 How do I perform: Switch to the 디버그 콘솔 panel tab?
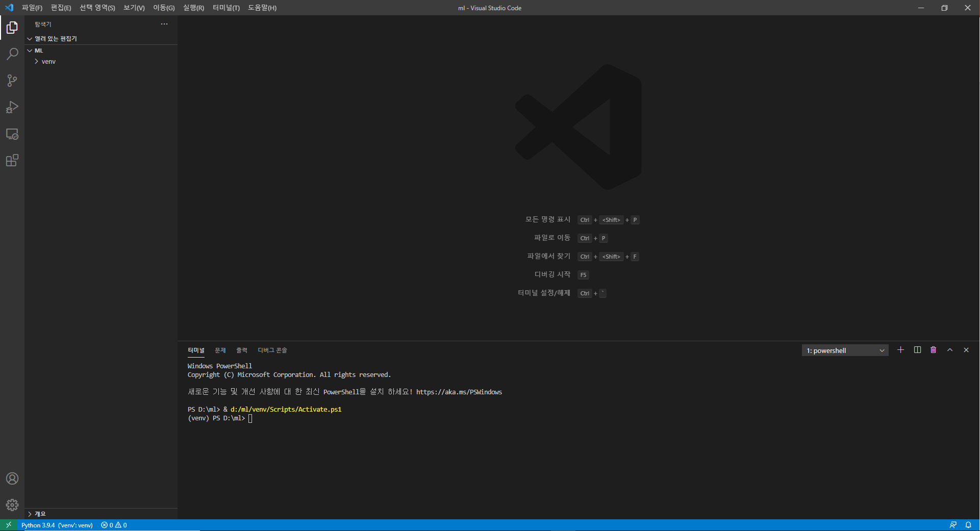click(x=272, y=350)
